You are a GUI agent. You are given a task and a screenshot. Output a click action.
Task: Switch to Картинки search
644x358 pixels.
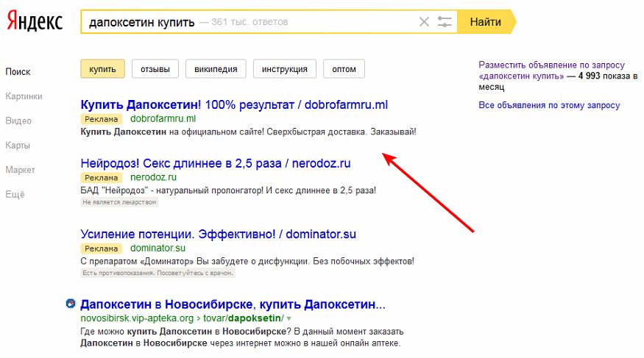tap(24, 96)
